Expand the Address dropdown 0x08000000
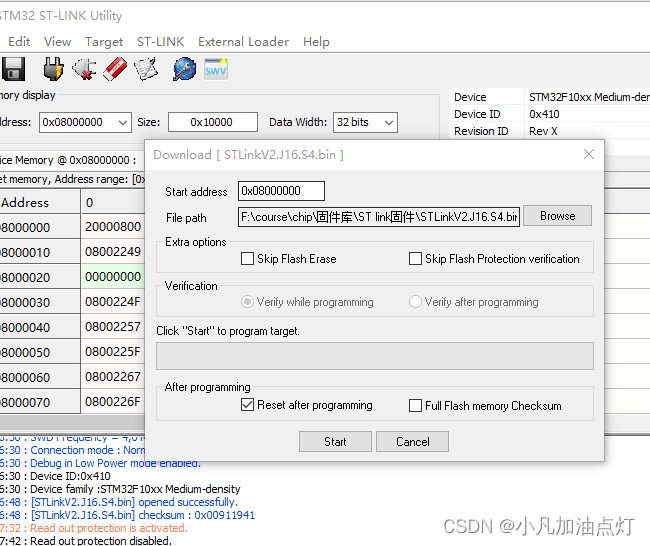Viewport: 650px width, 546px height. click(122, 122)
